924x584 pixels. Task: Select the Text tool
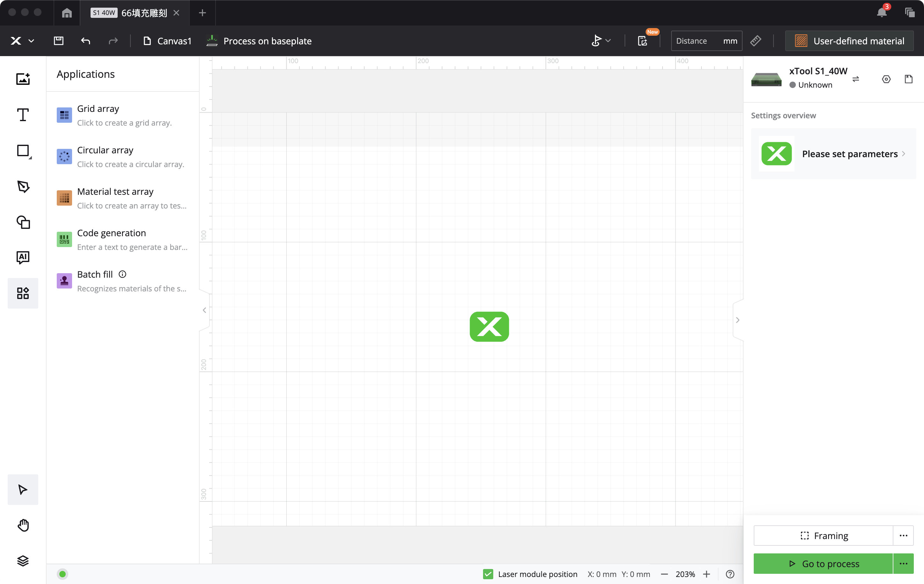point(23,115)
